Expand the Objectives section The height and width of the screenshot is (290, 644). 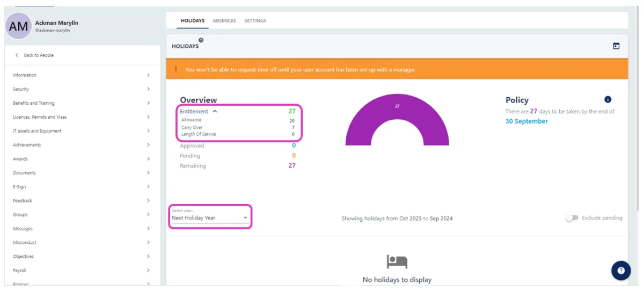click(82, 257)
